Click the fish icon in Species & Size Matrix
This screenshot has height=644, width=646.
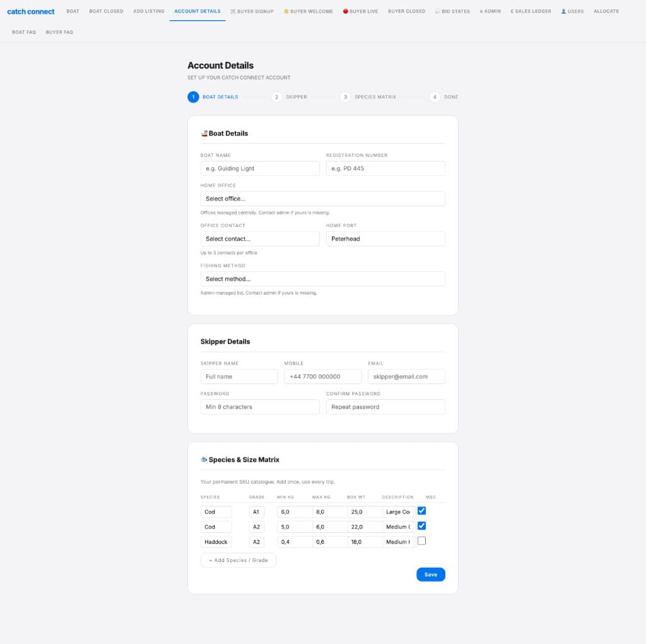(205, 460)
